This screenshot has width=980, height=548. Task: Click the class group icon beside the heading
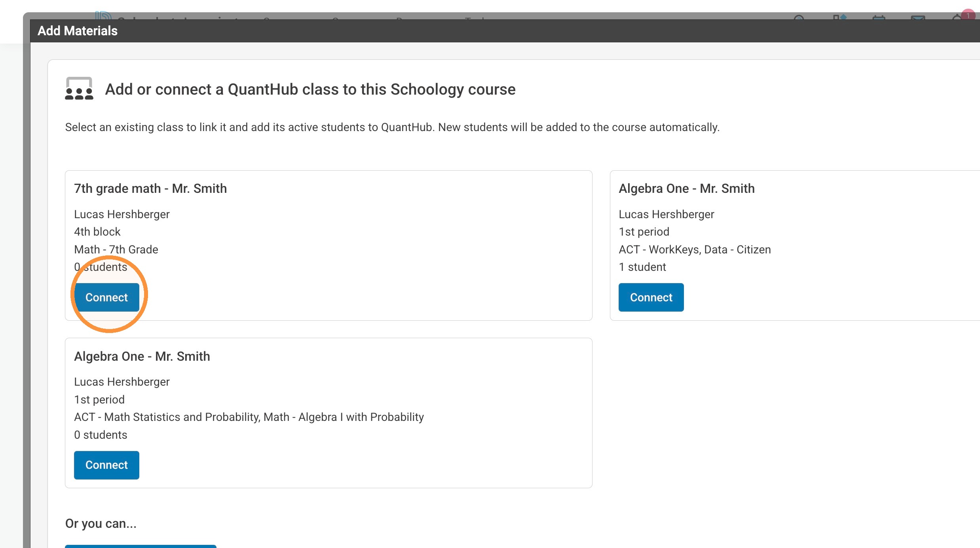(x=79, y=88)
